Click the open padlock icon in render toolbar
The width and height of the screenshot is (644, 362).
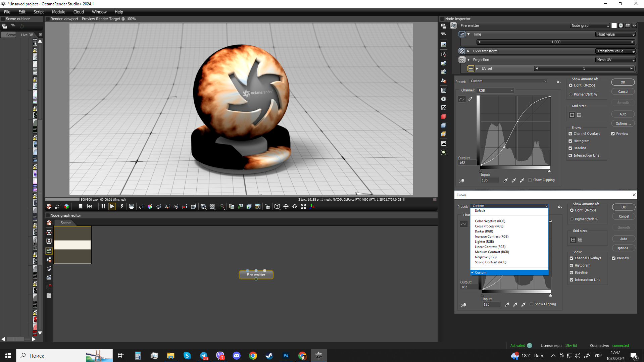coord(267,207)
